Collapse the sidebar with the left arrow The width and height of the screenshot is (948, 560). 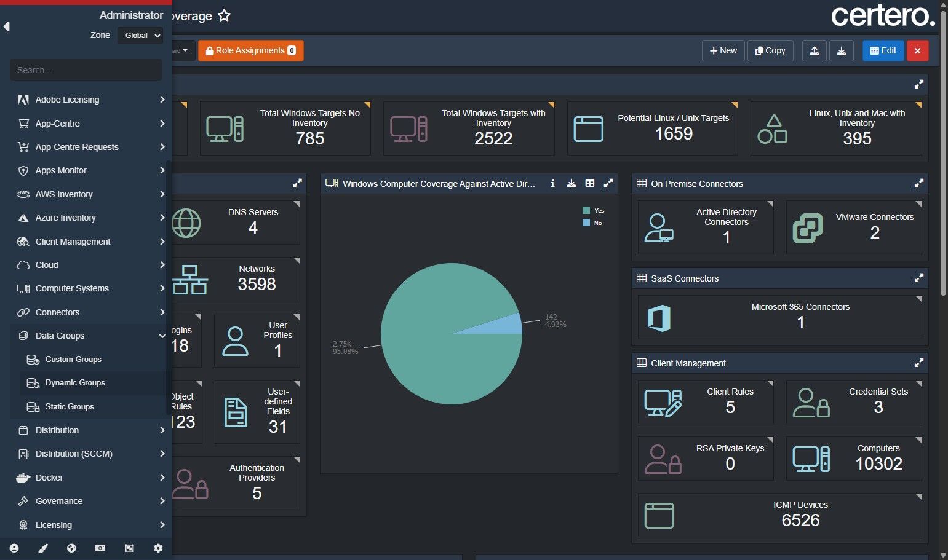point(6,26)
